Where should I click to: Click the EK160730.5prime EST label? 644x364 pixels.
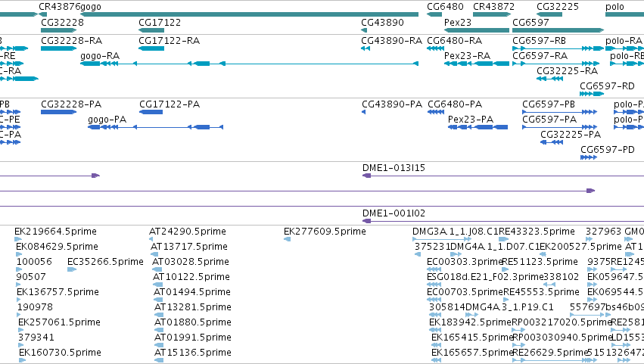click(60, 353)
